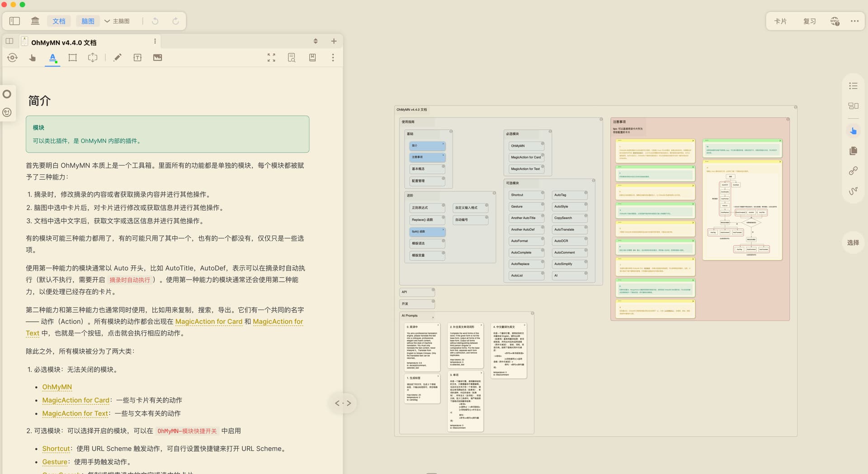Select the lasso excerpt tool

click(92, 57)
